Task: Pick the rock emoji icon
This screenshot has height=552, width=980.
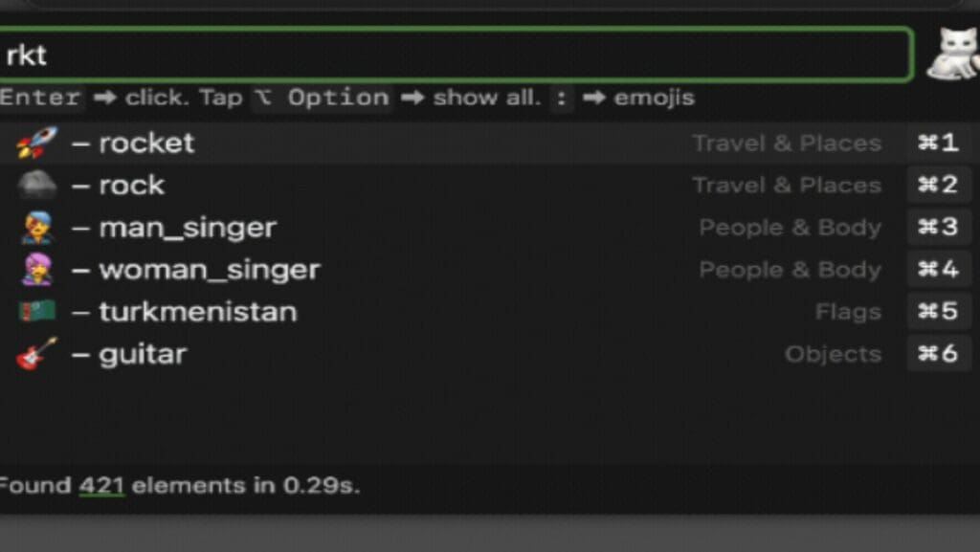Action: click(x=37, y=185)
